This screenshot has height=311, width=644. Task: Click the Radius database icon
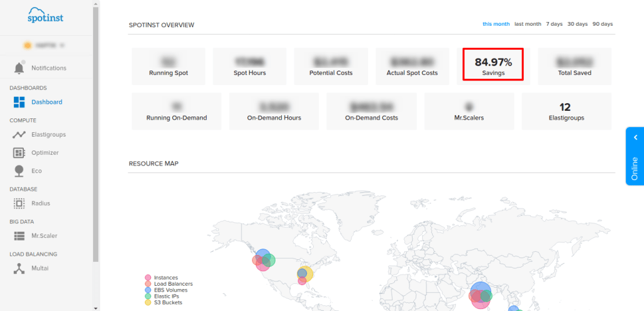click(19, 203)
